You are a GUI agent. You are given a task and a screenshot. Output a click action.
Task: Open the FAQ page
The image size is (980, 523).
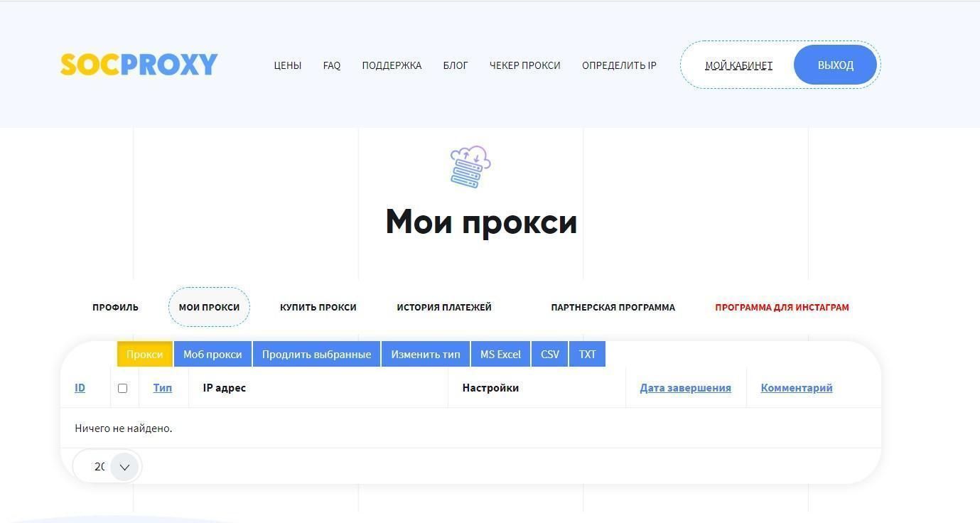pyautogui.click(x=332, y=65)
